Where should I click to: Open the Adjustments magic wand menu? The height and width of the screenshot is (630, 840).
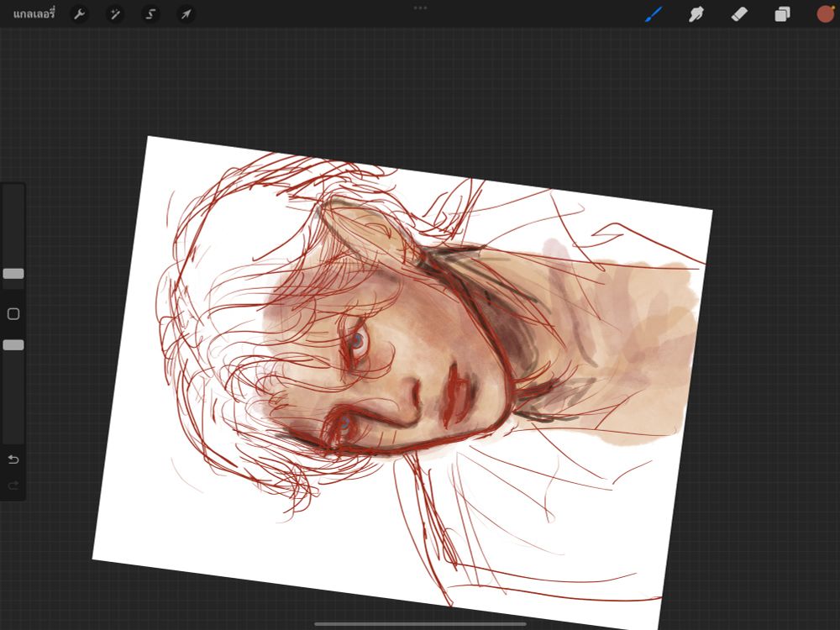115,14
